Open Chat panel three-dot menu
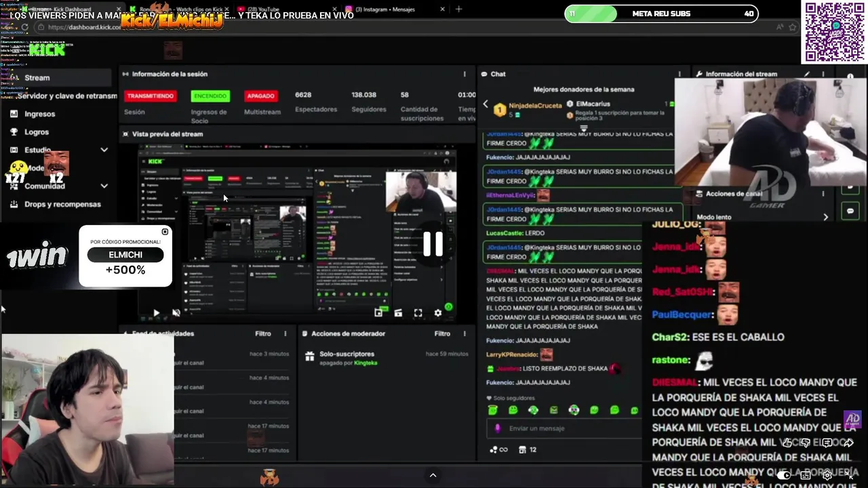This screenshot has height=488, width=868. [679, 74]
